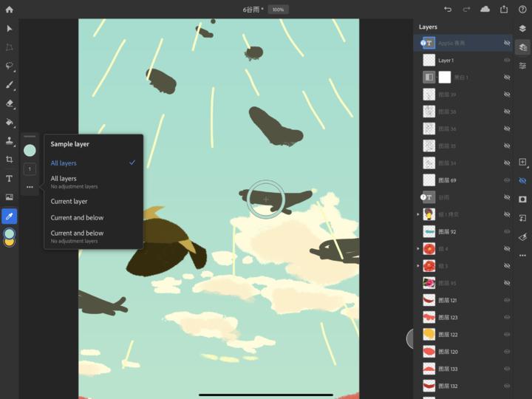This screenshot has height=399, width=532.
Task: Choose the Eraser tool
Action: (x=10, y=104)
